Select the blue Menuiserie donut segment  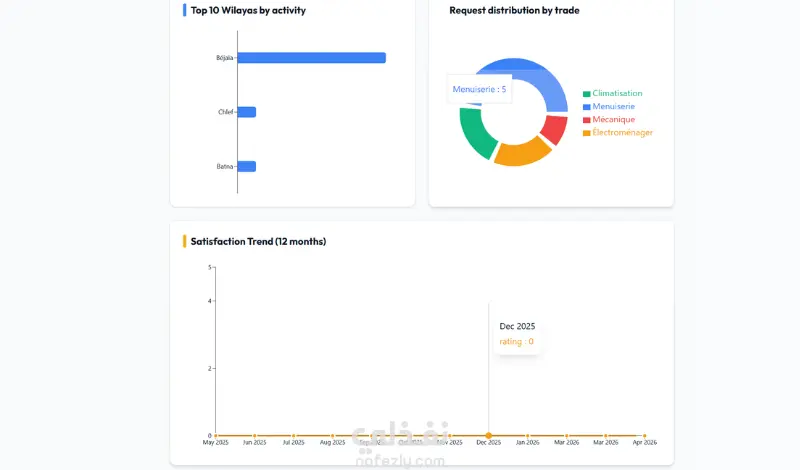pyautogui.click(x=541, y=79)
